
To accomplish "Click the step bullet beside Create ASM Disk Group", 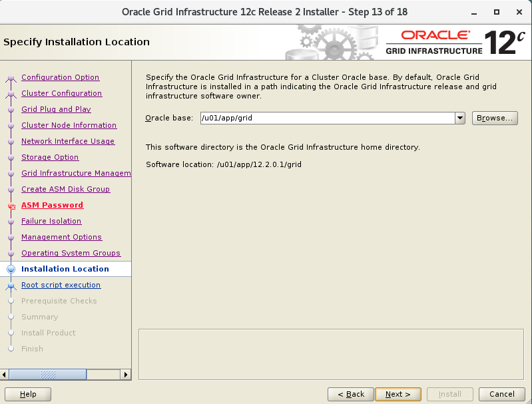I will pos(11,189).
